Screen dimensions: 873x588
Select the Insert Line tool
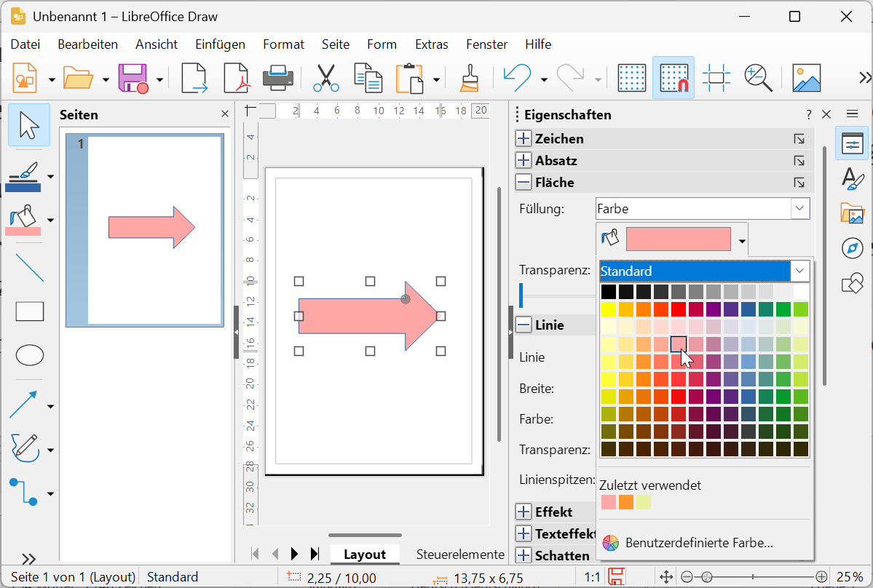pyautogui.click(x=30, y=268)
